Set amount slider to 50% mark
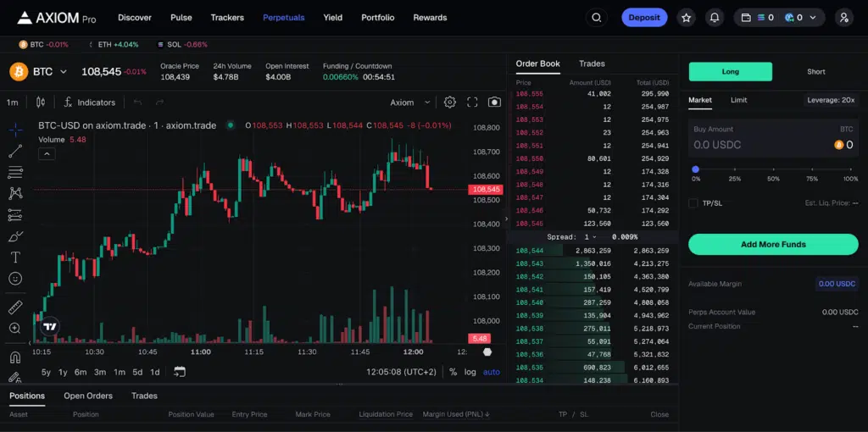868x432 pixels. coord(773,169)
